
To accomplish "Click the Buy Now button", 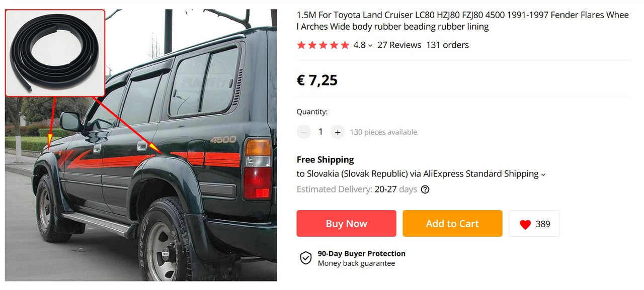I will tap(347, 224).
